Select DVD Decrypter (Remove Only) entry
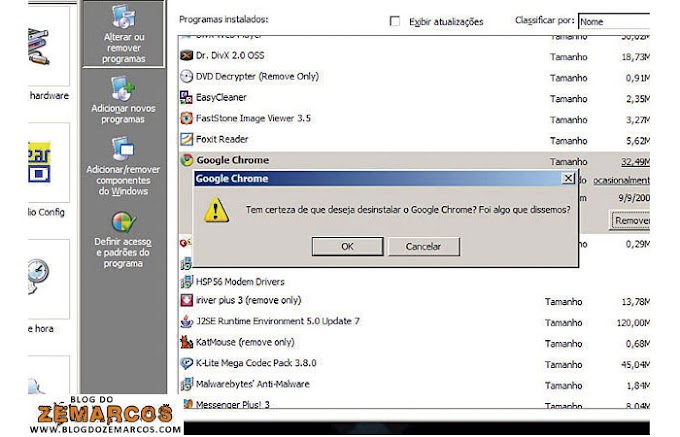Image resolution: width=680 pixels, height=437 pixels. click(x=257, y=76)
